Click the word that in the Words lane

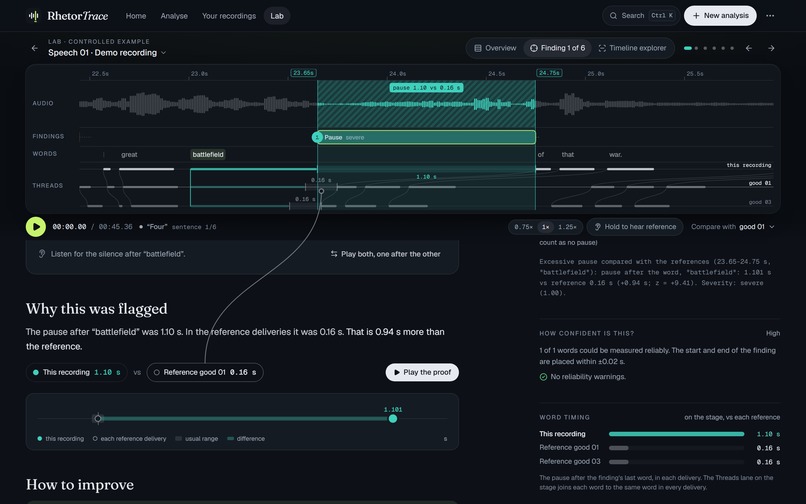pyautogui.click(x=568, y=154)
